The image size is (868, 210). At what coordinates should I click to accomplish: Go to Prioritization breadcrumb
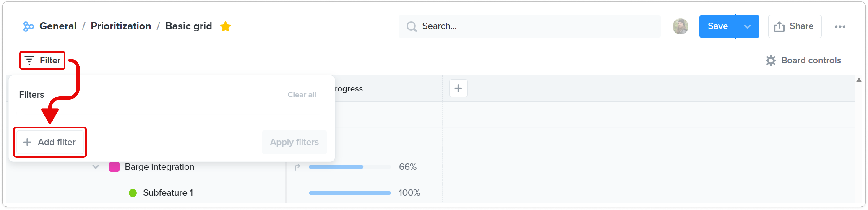click(x=121, y=26)
